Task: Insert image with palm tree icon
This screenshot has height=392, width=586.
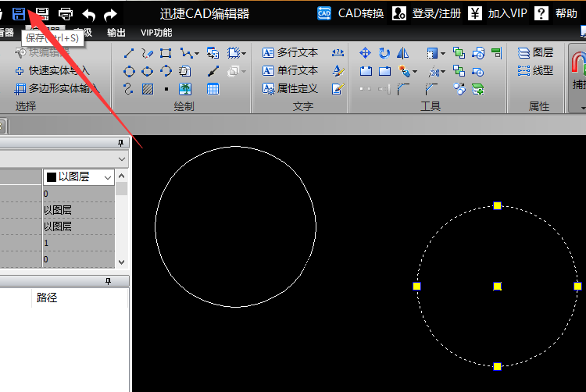Action: (185, 89)
